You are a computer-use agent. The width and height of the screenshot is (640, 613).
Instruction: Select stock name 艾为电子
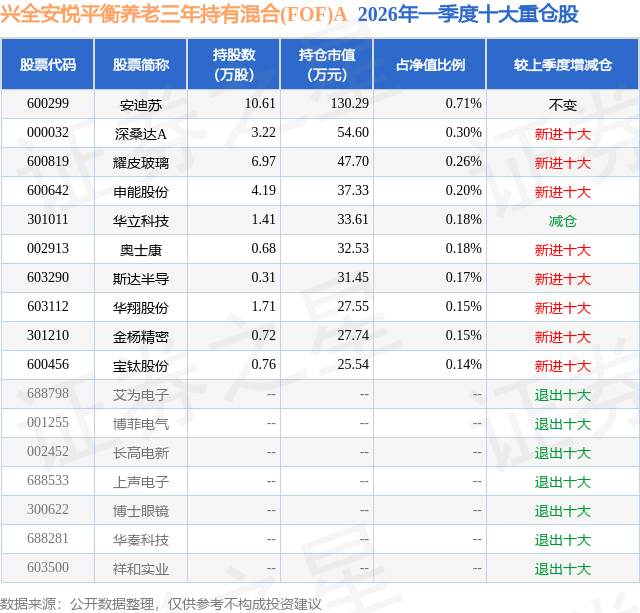pyautogui.click(x=141, y=395)
